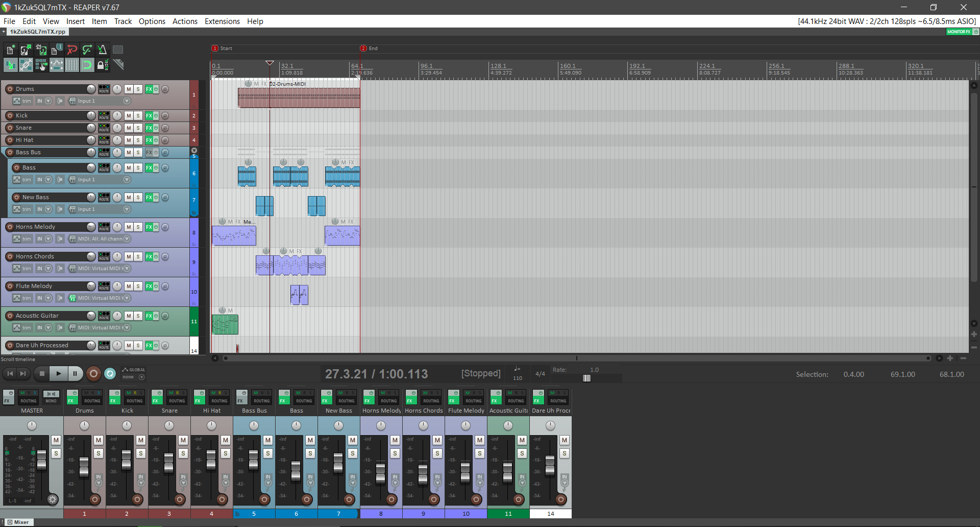Screen dimensions: 980x527
Task: Open the Project settings toolbar icon
Action: [x=56, y=50]
